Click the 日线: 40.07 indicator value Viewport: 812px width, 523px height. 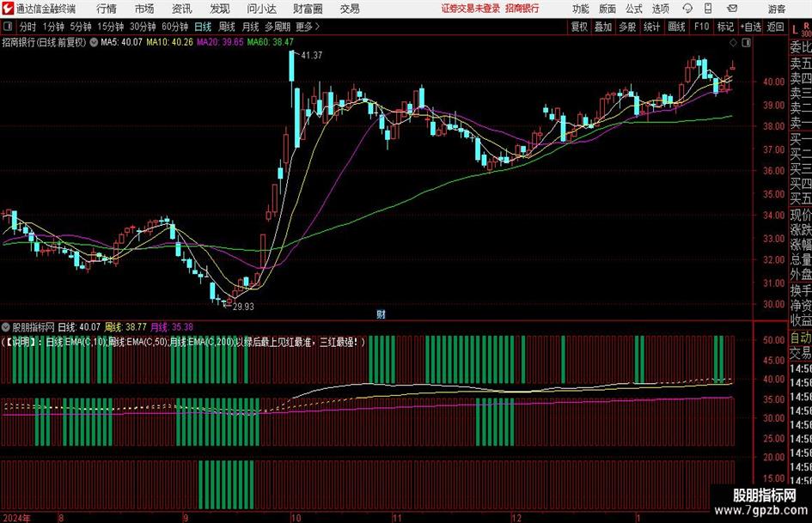[79, 327]
